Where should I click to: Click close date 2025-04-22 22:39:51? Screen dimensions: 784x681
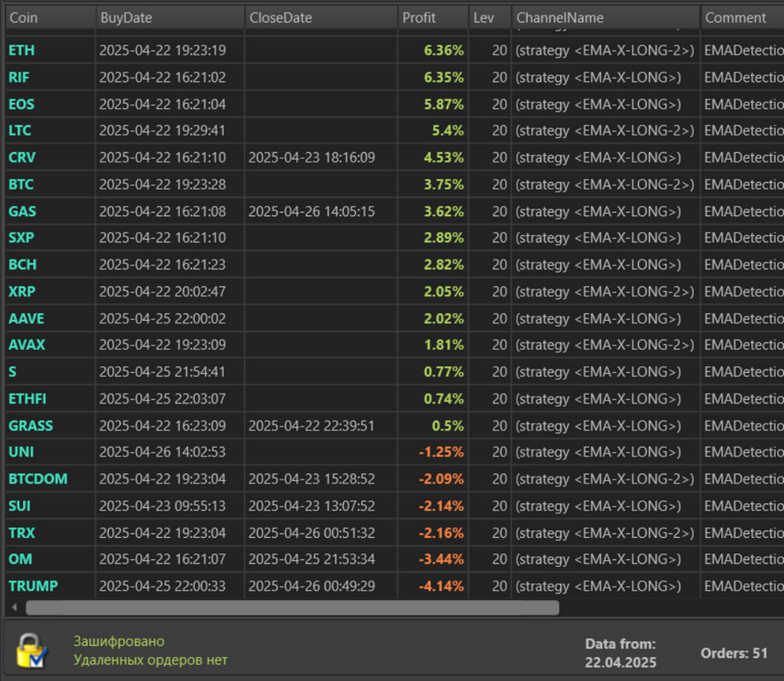tap(312, 426)
